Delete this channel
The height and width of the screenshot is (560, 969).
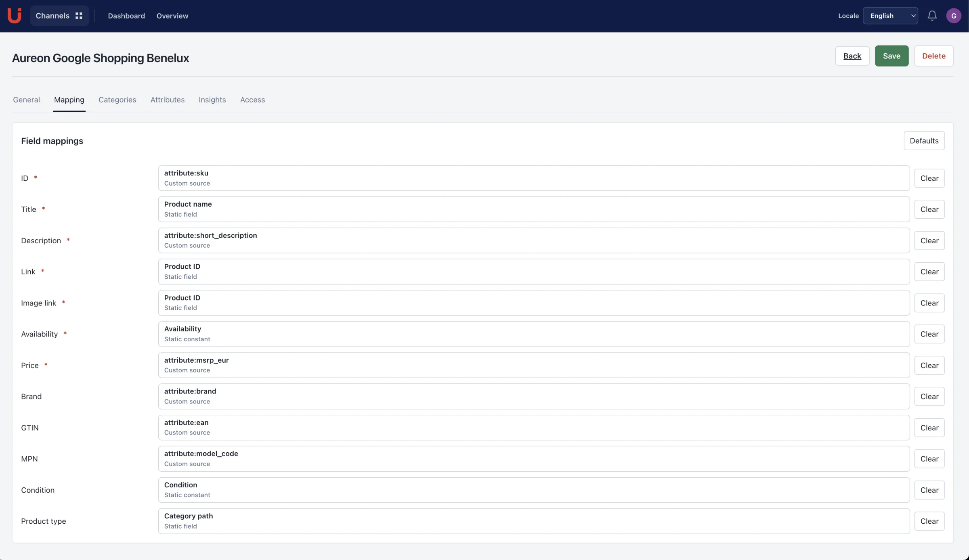pyautogui.click(x=934, y=56)
